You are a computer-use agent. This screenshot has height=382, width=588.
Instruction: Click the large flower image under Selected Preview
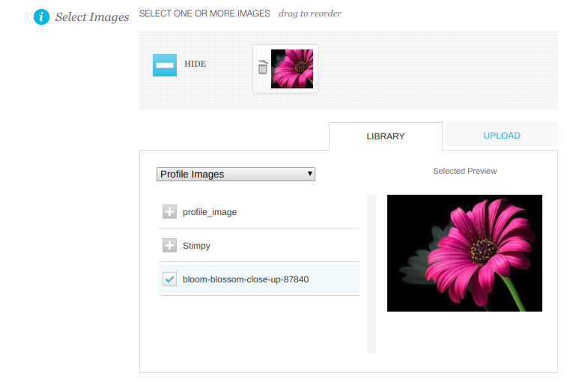click(x=464, y=253)
